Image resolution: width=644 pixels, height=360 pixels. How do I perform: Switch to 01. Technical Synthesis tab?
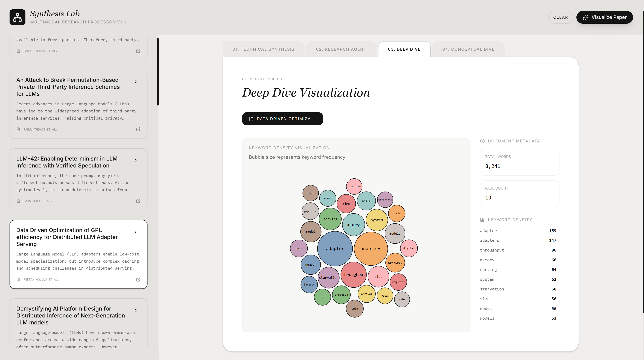(x=263, y=49)
